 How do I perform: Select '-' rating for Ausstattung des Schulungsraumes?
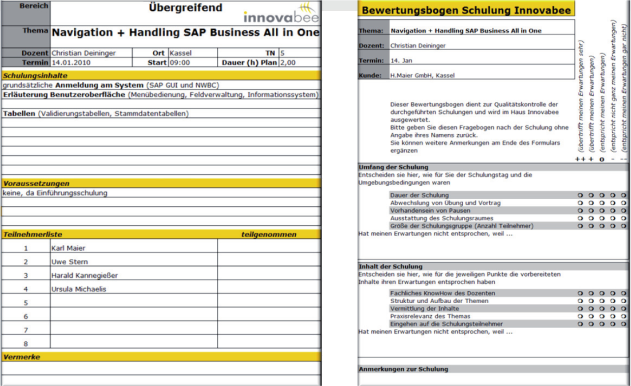tap(612, 218)
